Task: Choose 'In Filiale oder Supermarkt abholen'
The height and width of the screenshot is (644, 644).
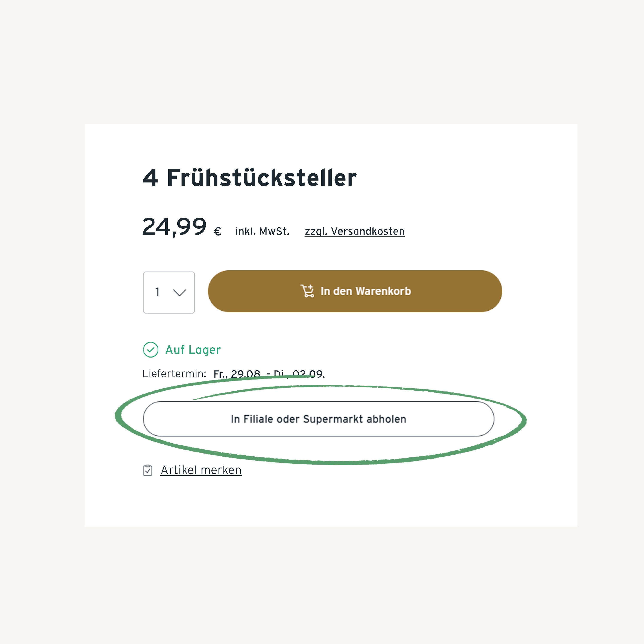Action: pyautogui.click(x=318, y=419)
